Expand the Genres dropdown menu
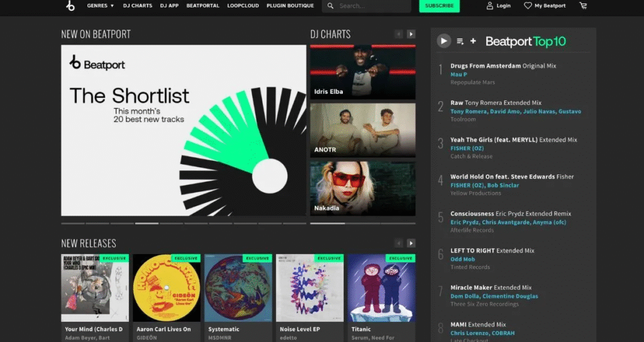This screenshot has width=644, height=342. pyautogui.click(x=101, y=6)
